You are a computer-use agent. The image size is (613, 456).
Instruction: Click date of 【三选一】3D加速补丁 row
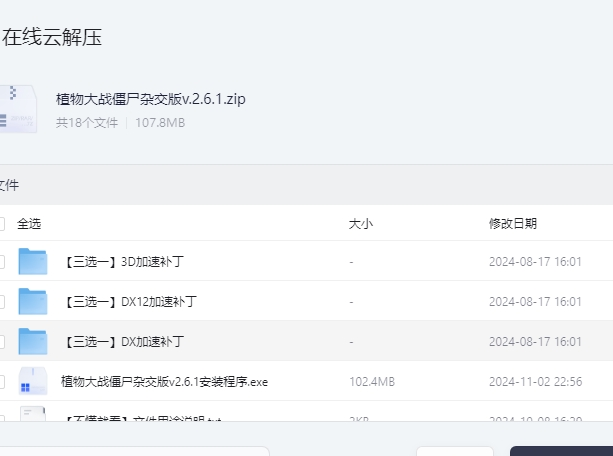click(x=535, y=262)
